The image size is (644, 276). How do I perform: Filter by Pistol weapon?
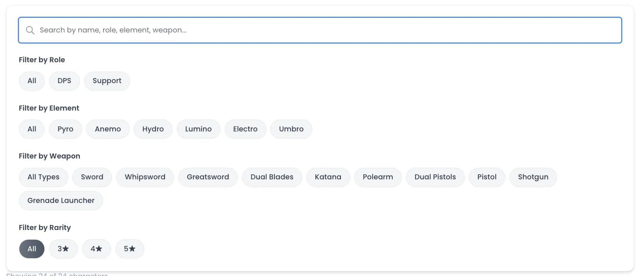point(487,177)
